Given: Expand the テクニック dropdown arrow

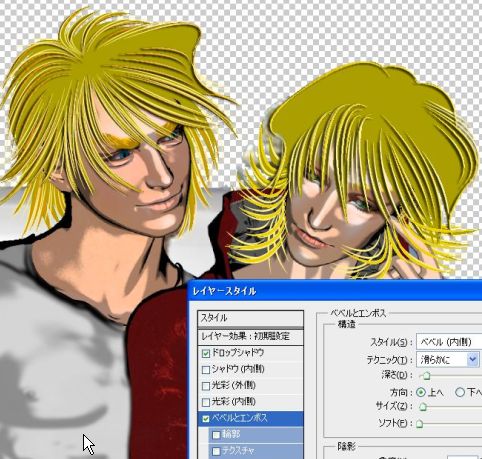Looking at the screenshot, I should (472, 360).
